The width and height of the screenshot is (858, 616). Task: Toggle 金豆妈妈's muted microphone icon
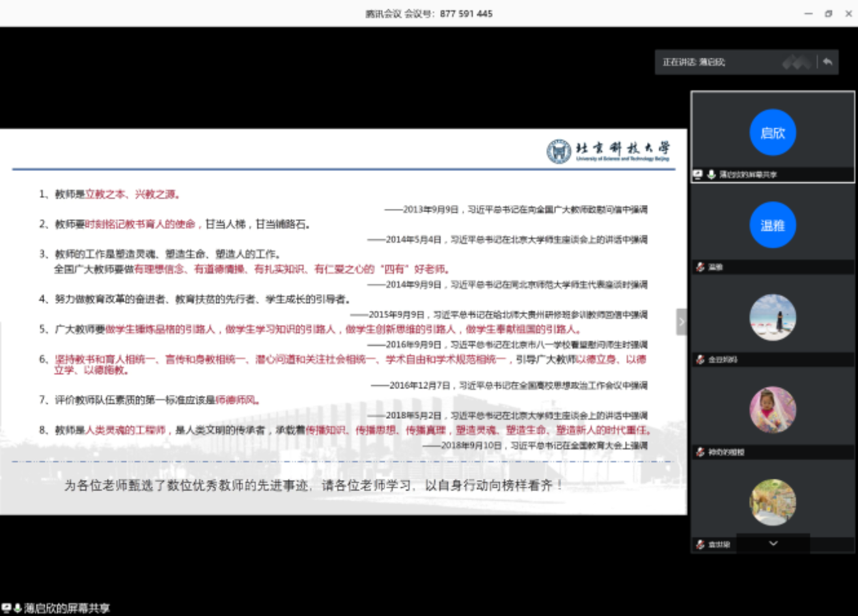tap(699, 359)
